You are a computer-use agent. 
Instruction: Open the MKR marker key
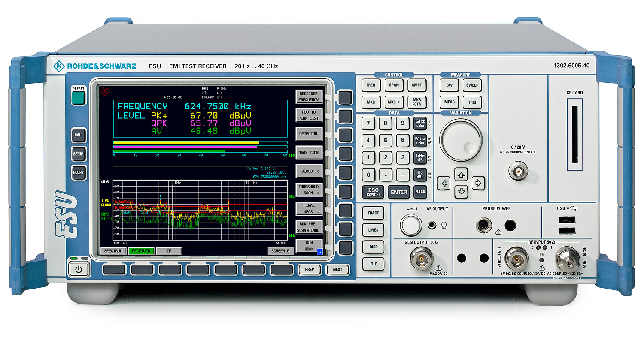pos(371,102)
